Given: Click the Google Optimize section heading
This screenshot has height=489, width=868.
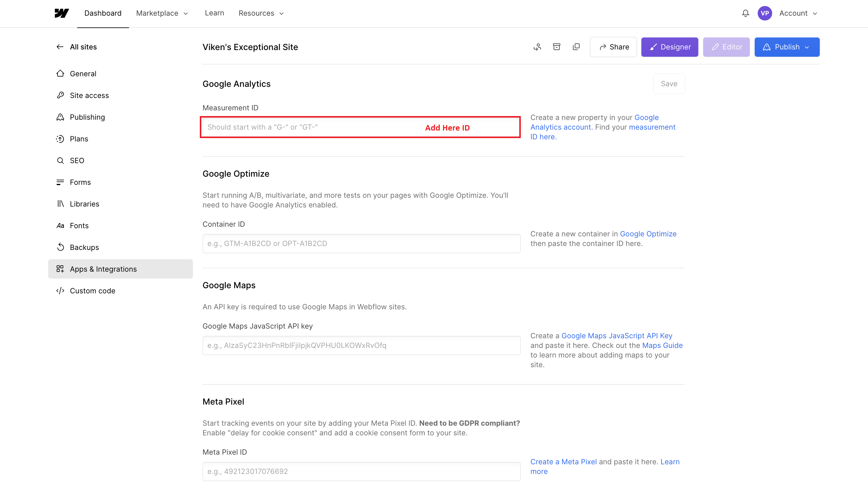Looking at the screenshot, I should click(236, 174).
